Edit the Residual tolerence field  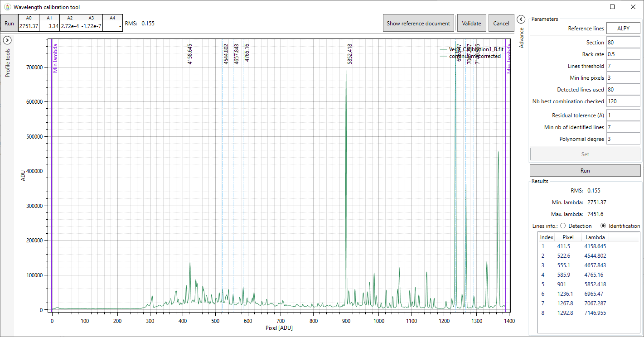[623, 116]
